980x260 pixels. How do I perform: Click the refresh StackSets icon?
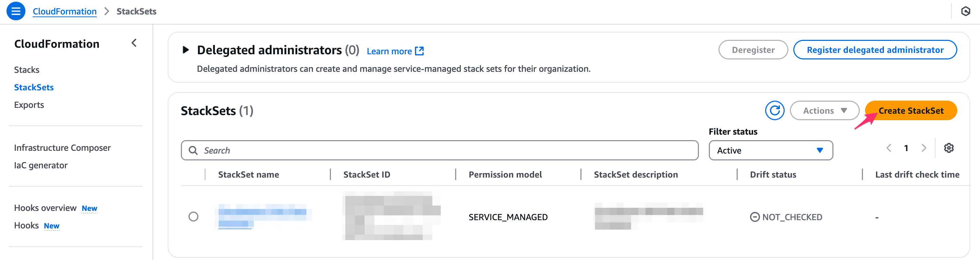[x=774, y=111]
